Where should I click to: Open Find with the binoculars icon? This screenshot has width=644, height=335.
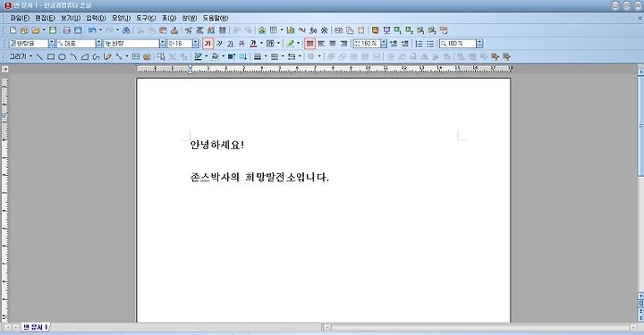pyautogui.click(x=126, y=30)
